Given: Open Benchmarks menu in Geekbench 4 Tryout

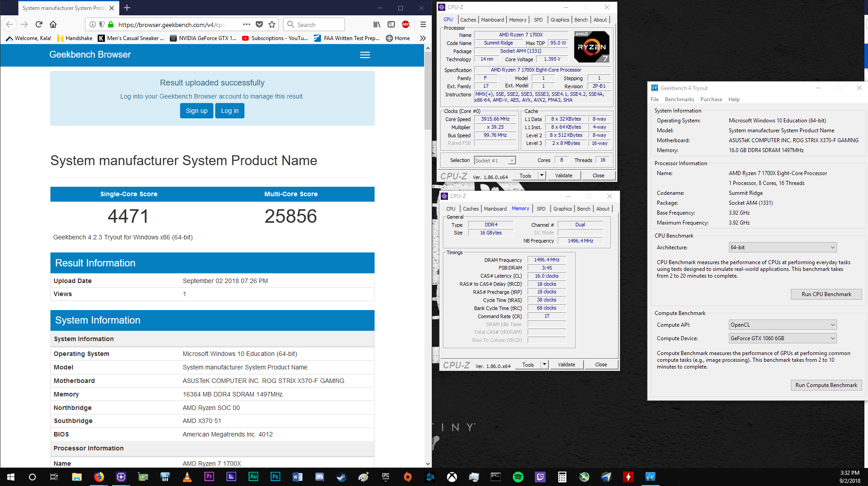Looking at the screenshot, I should point(679,99).
